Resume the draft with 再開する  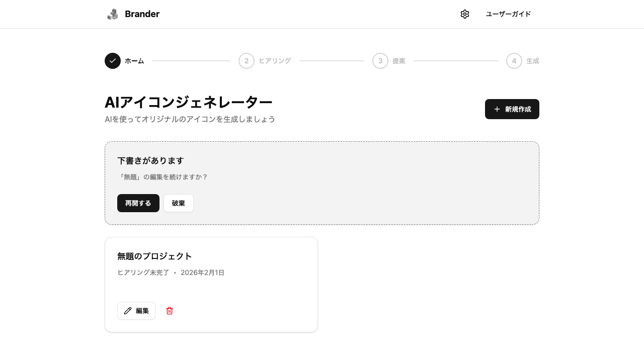click(x=138, y=203)
